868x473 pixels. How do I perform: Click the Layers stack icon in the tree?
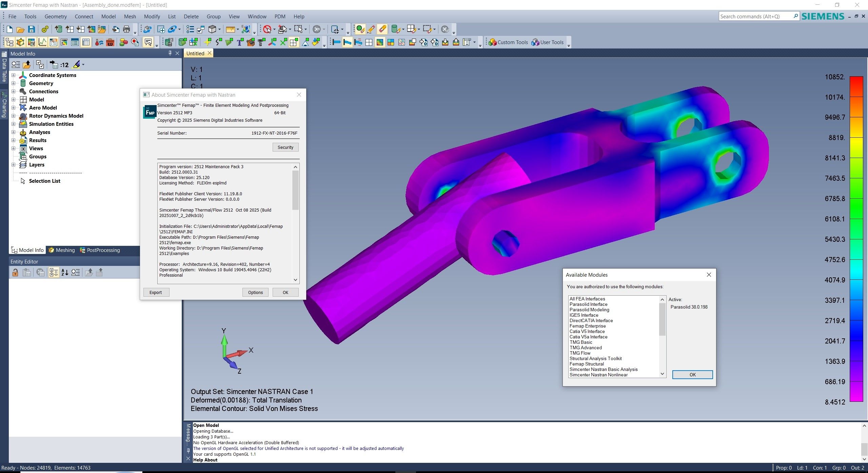tap(23, 165)
